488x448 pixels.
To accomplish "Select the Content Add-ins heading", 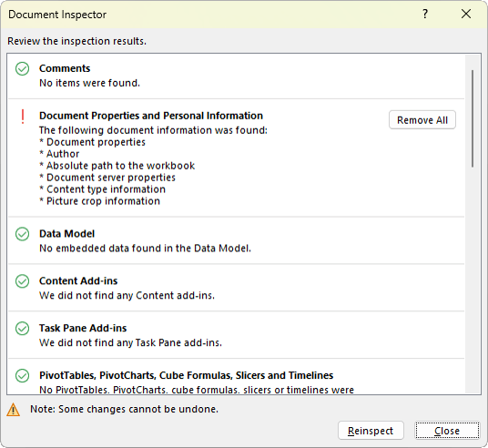I will (x=78, y=281).
